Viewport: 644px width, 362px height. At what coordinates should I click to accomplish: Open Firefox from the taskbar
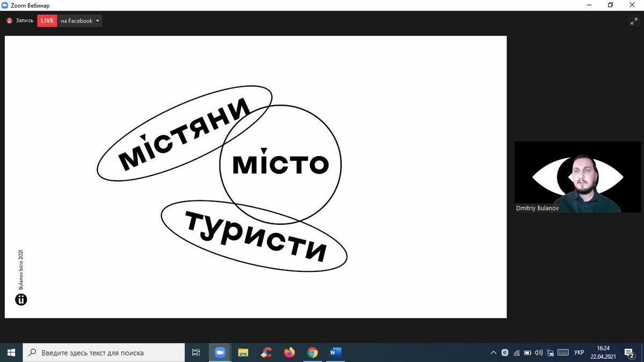click(289, 352)
